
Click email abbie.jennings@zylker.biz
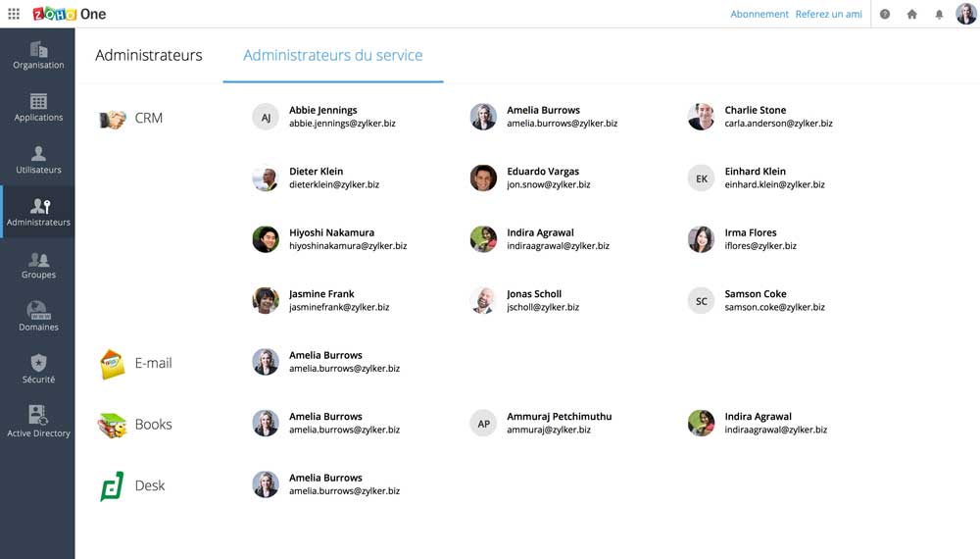tap(342, 124)
